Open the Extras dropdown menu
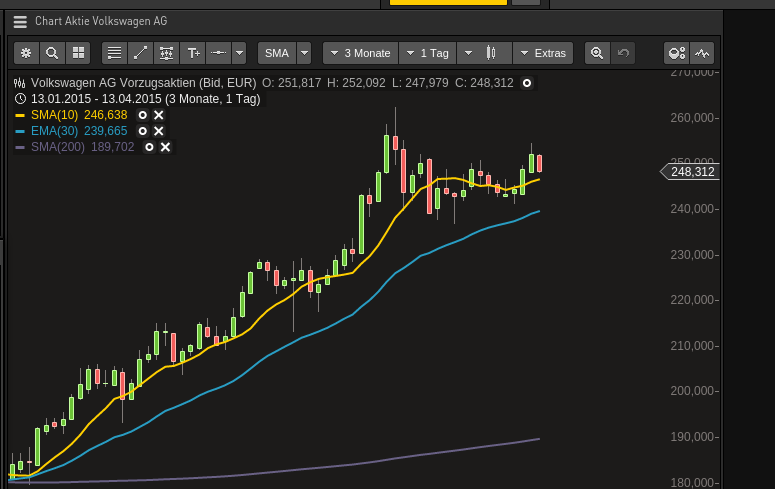 [x=543, y=53]
